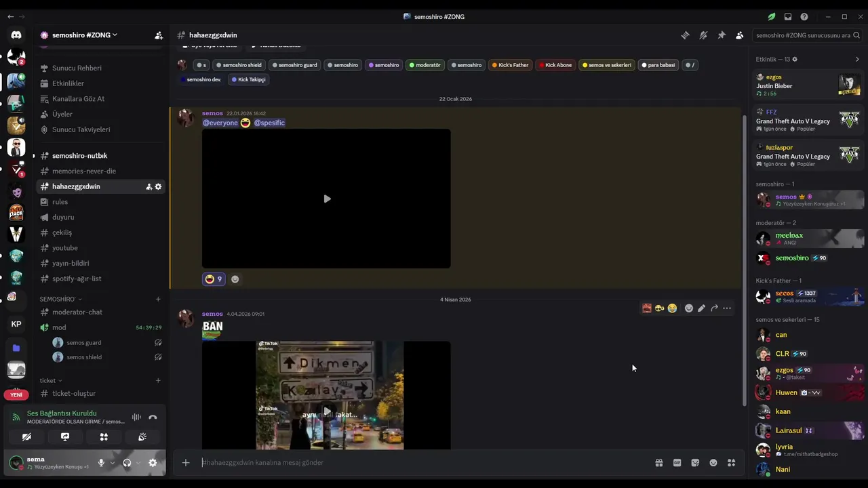
Task: Click the moderatör role chip
Action: coord(425,65)
